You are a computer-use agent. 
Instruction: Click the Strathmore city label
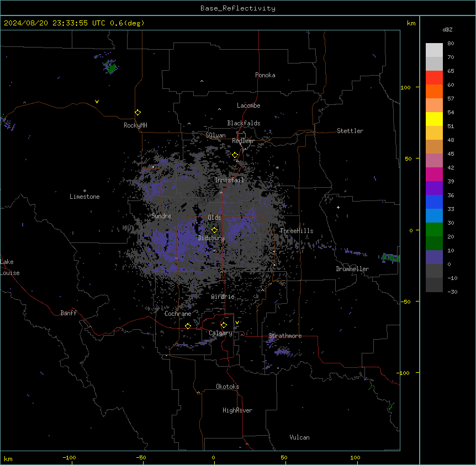tap(285, 336)
